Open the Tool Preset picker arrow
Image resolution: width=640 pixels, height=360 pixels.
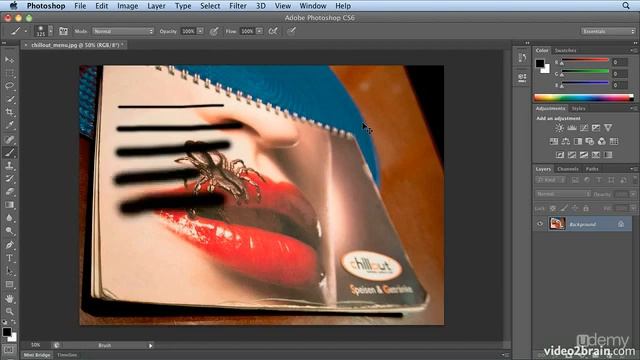pos(26,31)
